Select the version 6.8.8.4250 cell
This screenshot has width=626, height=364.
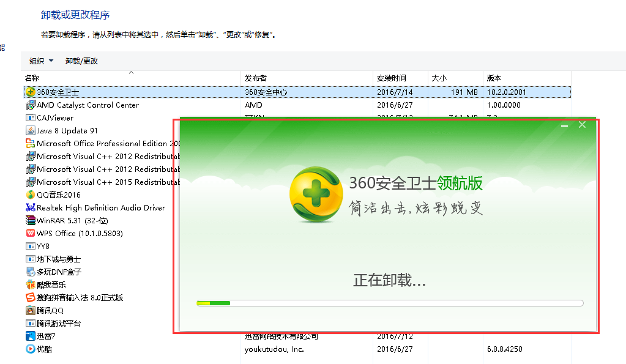[505, 349]
